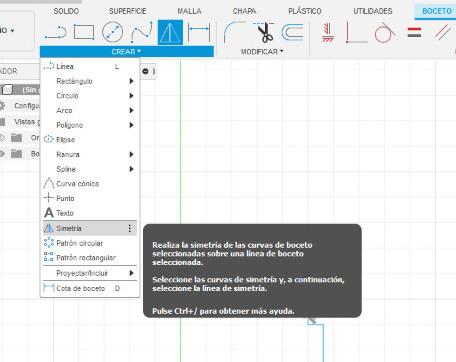Expand the Rectángulo submenu
456x362 pixels.
pos(90,81)
